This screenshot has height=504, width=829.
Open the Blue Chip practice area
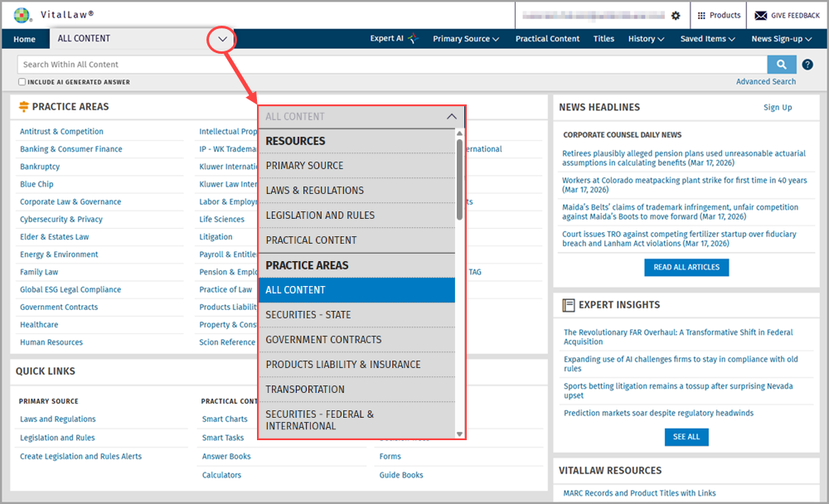pos(36,184)
